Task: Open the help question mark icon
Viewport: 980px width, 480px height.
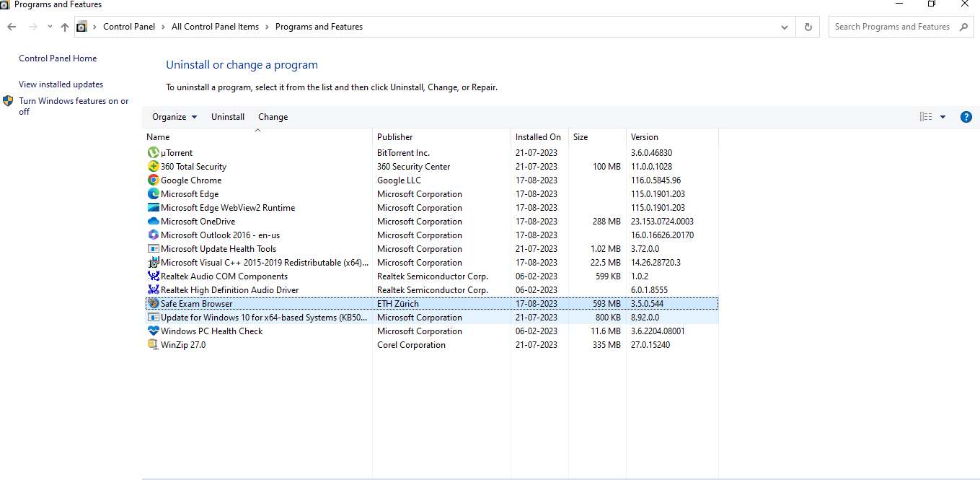Action: click(966, 117)
